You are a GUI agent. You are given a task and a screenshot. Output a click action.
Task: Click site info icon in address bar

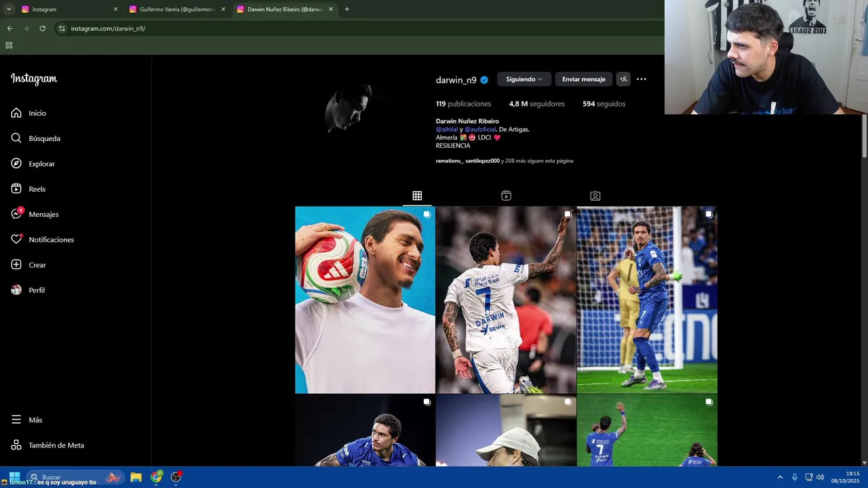tap(62, 28)
